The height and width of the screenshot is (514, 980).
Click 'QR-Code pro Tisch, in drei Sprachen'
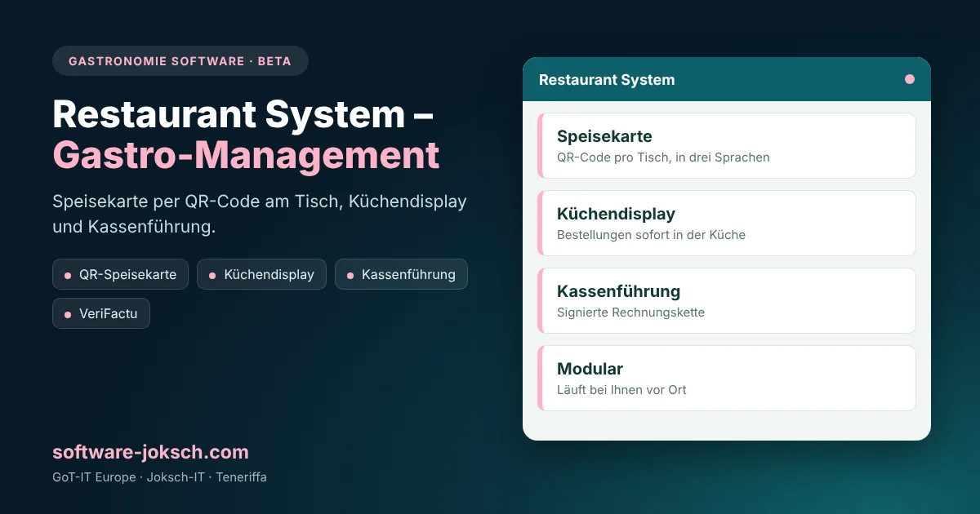click(663, 157)
